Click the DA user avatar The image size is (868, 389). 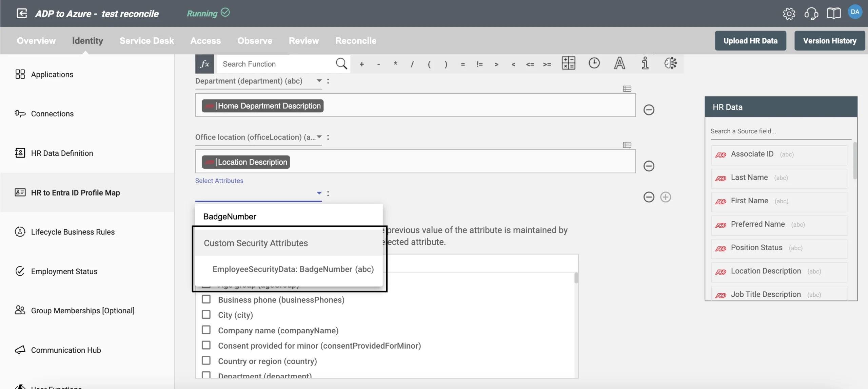tap(855, 12)
